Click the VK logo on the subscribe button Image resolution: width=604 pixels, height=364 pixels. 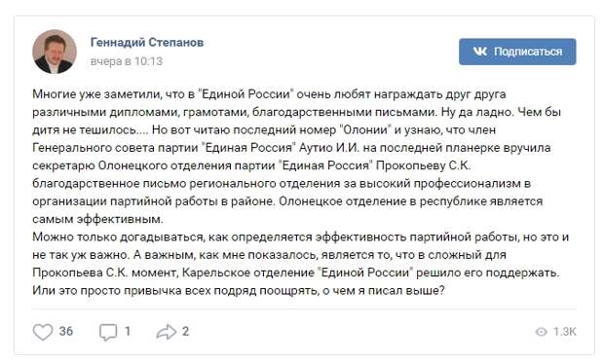[x=480, y=52]
